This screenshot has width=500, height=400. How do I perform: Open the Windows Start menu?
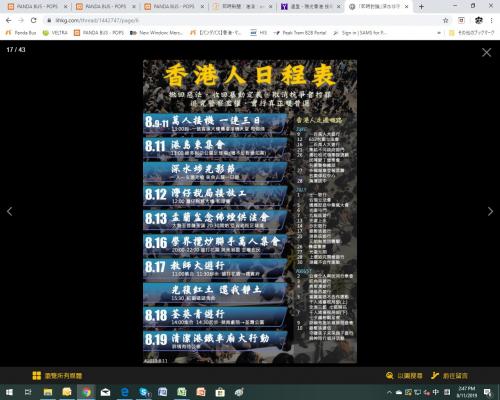pyautogui.click(x=9, y=392)
